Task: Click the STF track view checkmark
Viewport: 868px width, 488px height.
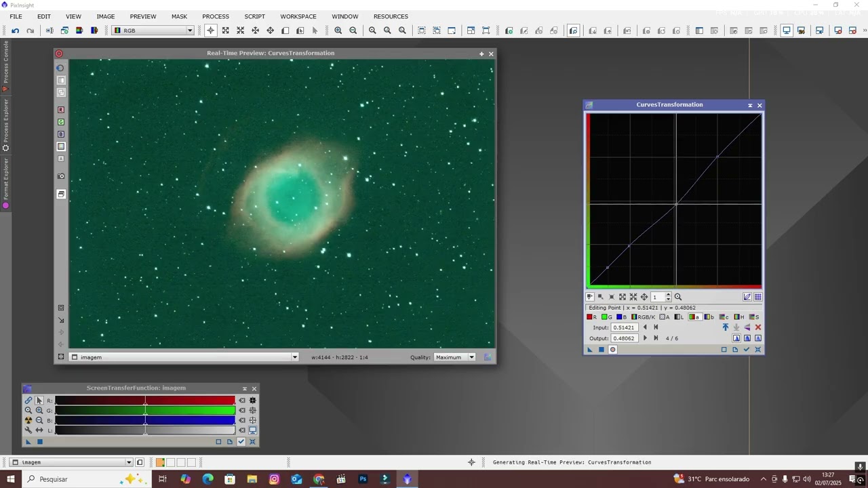Action: 241,442
